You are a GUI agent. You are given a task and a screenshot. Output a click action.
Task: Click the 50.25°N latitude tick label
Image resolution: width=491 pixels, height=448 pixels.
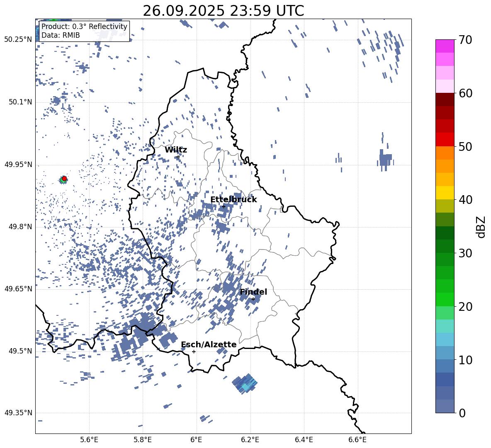[18, 40]
